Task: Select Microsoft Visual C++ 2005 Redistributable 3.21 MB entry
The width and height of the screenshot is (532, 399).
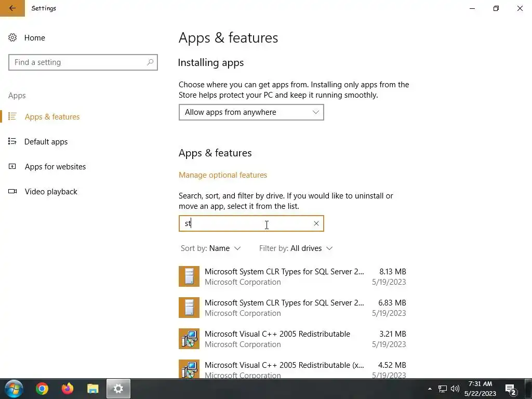Action: click(292, 339)
